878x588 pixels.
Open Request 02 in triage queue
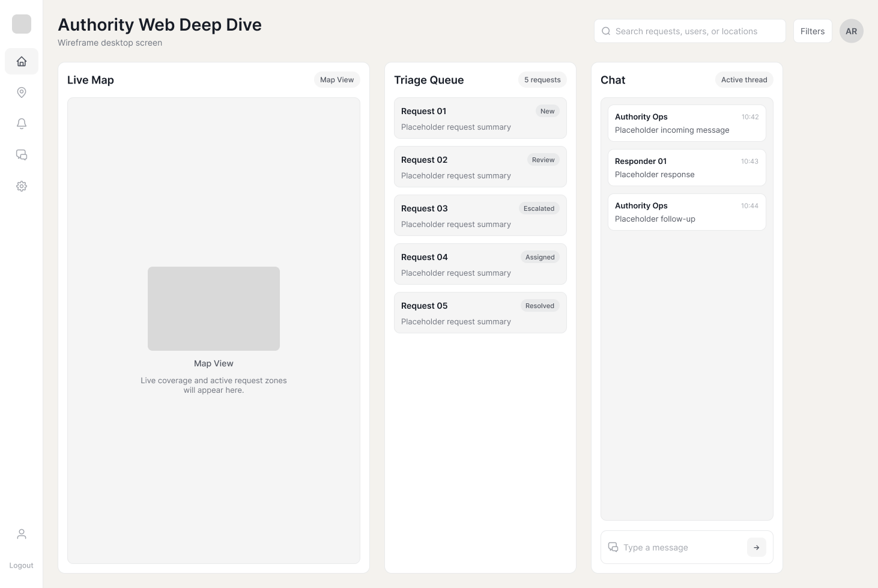coord(480,167)
